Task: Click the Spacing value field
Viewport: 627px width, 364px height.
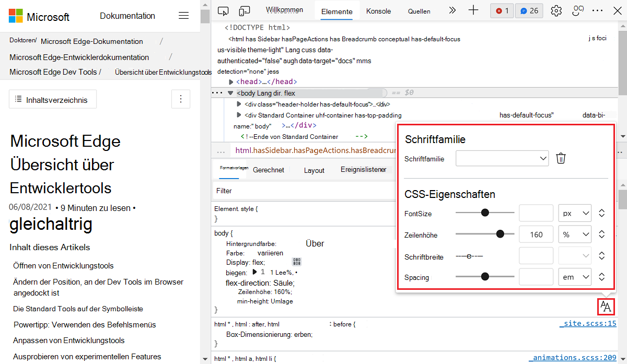Action: tap(536, 277)
